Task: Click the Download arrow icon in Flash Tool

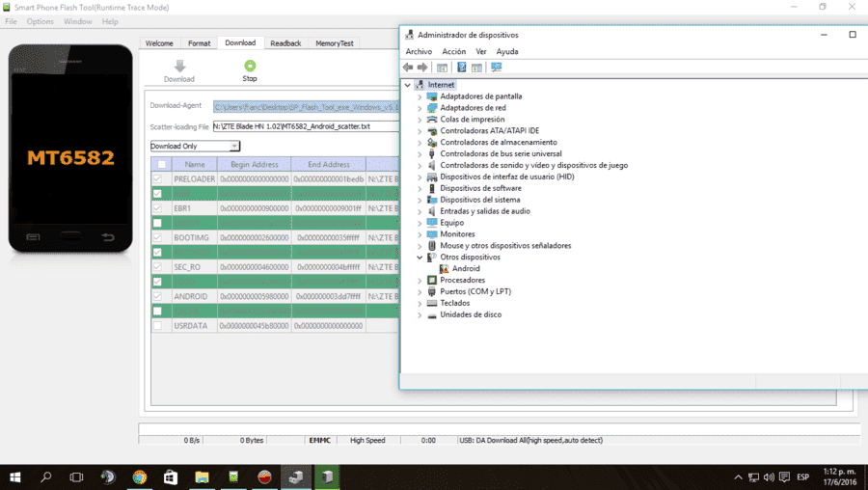Action: tap(179, 66)
